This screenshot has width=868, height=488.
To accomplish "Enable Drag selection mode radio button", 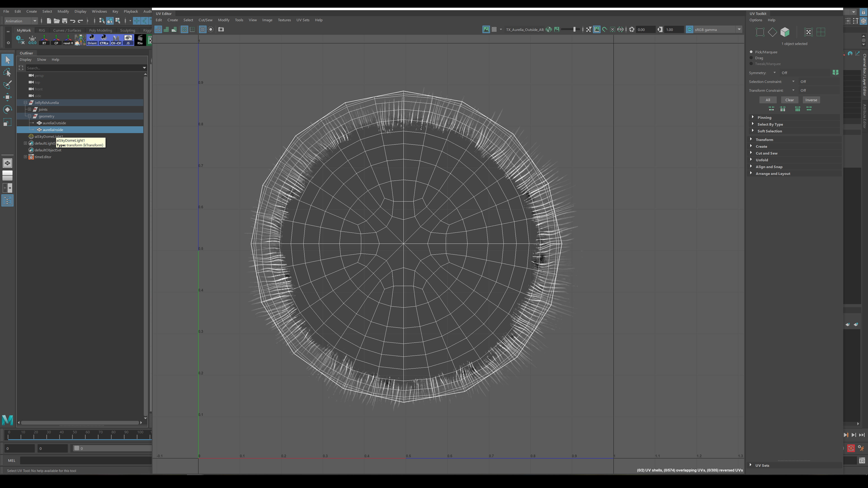I will coord(751,58).
